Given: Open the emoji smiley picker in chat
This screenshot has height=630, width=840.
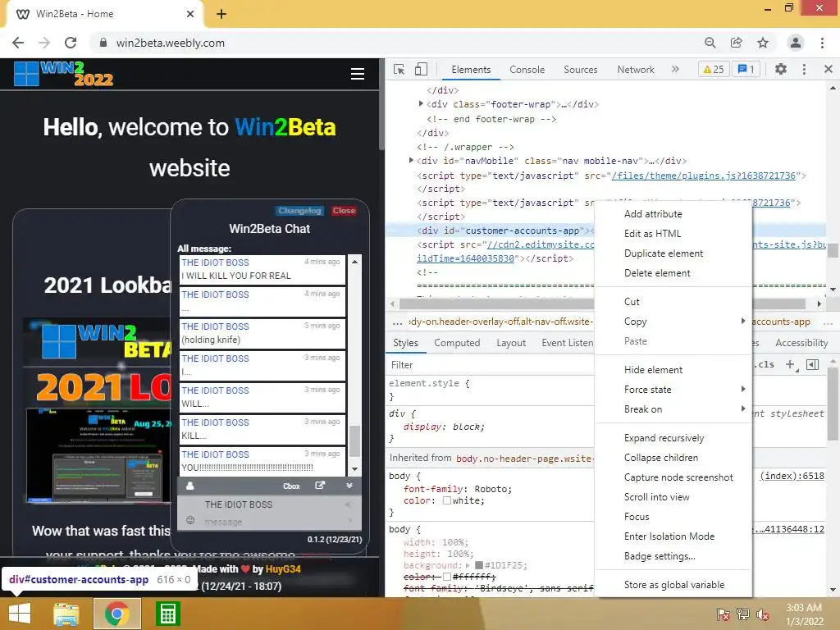Looking at the screenshot, I should [x=189, y=520].
